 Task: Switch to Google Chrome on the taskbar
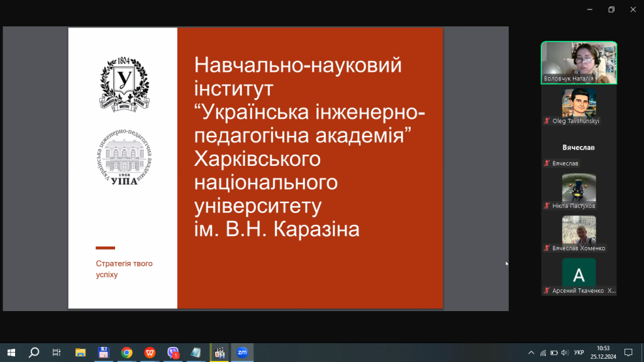click(x=127, y=353)
